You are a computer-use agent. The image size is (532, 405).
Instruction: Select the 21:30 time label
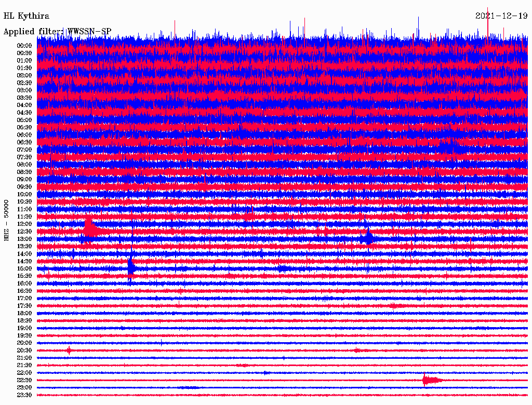[x=24, y=366]
